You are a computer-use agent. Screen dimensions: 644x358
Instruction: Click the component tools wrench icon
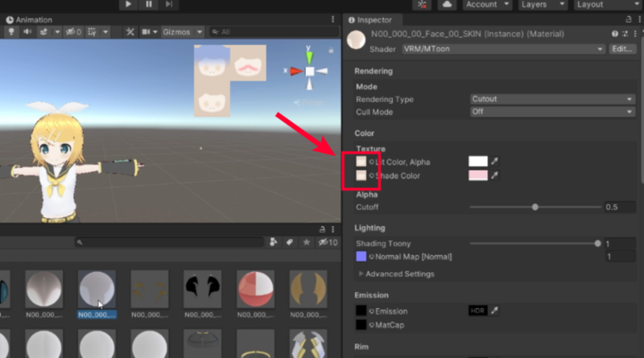point(130,31)
